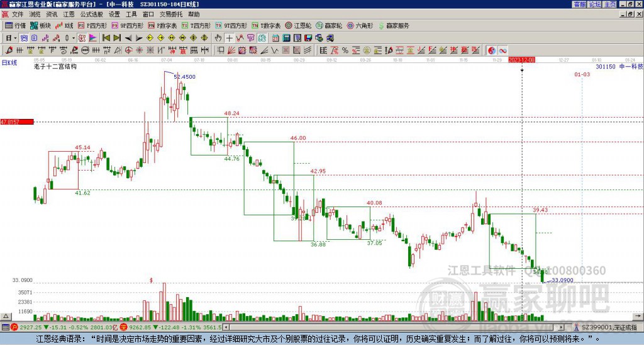Open the T数字表 tool

click(266, 25)
